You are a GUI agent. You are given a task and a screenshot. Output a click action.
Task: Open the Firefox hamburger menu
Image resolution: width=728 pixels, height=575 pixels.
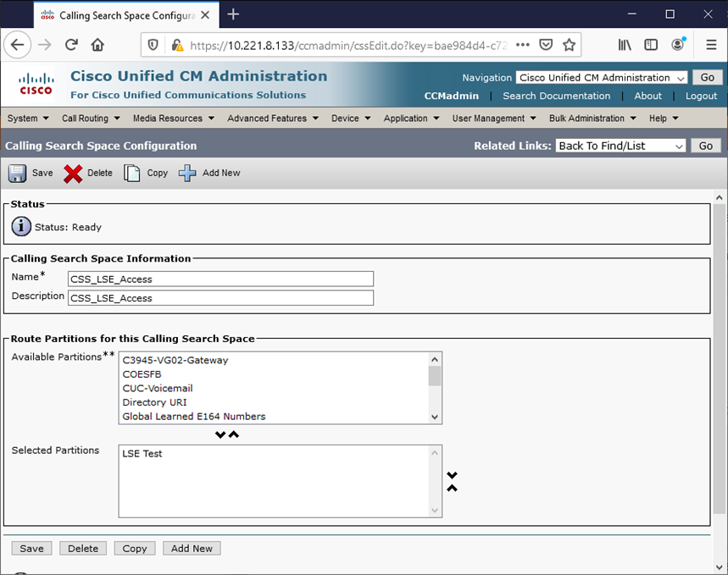[711, 45]
